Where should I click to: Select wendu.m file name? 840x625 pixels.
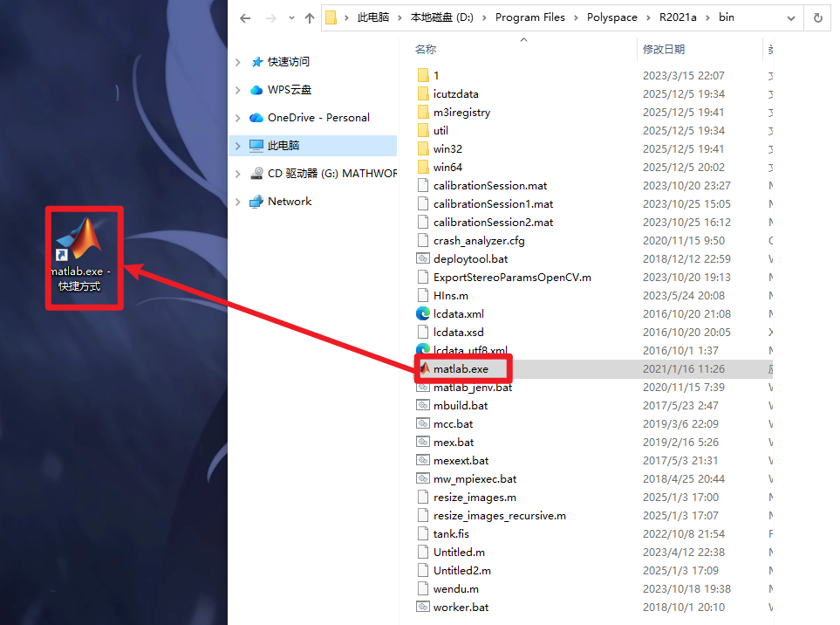(456, 588)
